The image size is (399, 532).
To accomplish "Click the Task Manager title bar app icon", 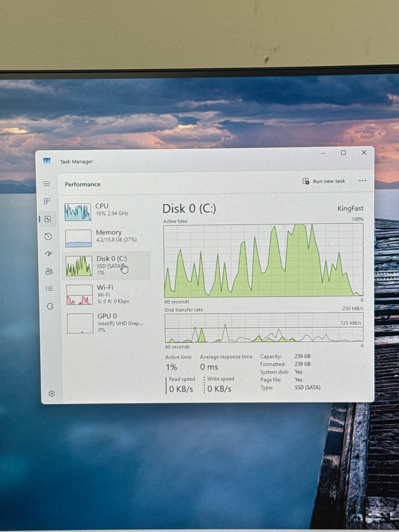I will tap(47, 161).
